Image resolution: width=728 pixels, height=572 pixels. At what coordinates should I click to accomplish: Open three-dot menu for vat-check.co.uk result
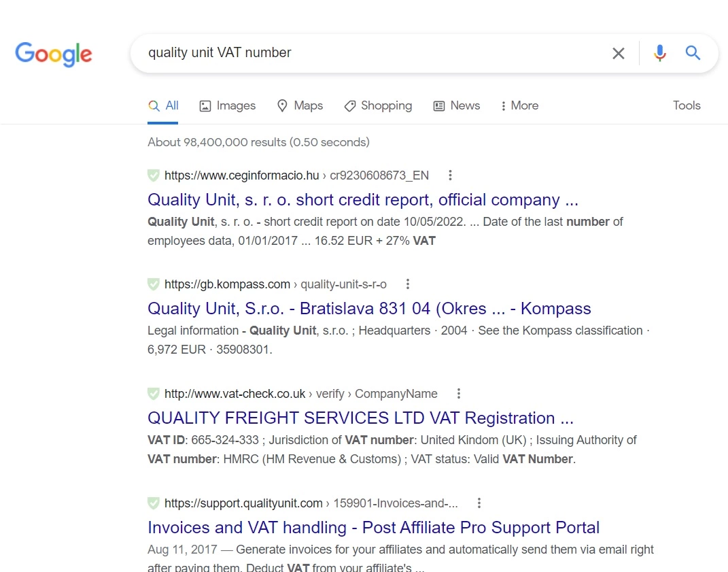pyautogui.click(x=458, y=393)
